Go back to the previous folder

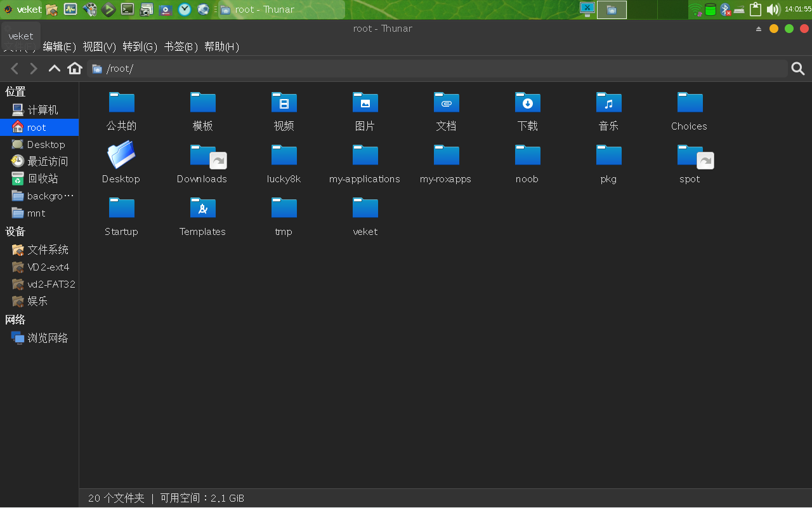15,69
